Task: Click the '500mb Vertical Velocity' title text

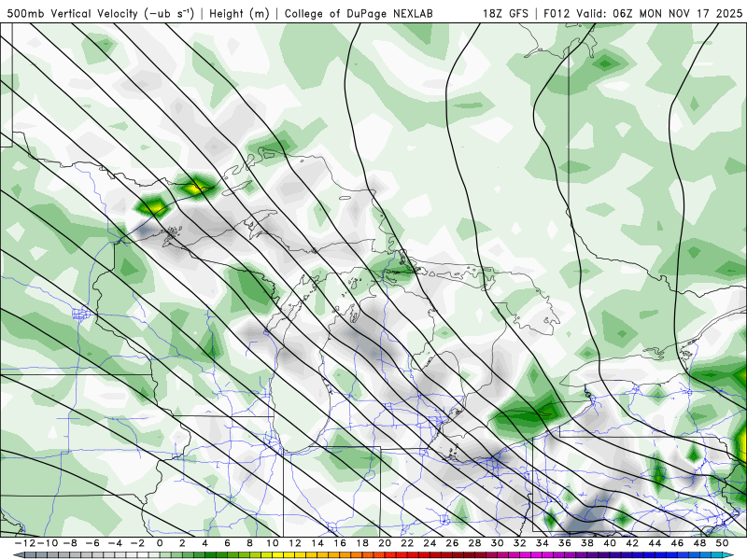Action: (73, 13)
